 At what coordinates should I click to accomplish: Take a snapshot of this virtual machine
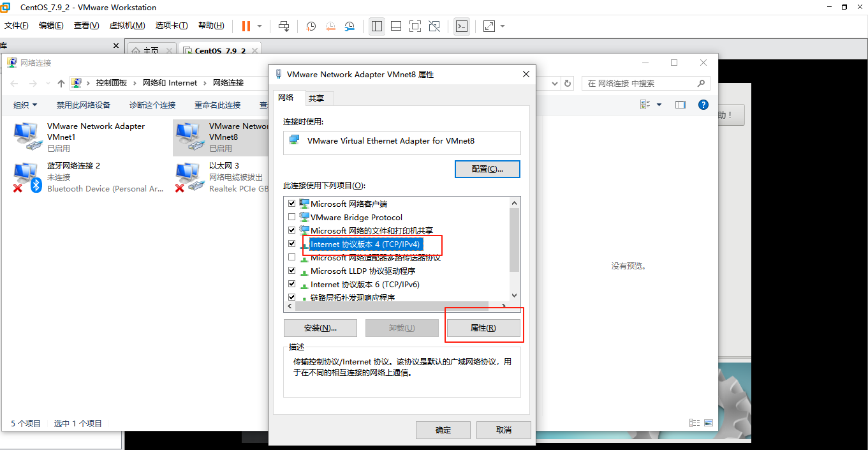[x=311, y=26]
